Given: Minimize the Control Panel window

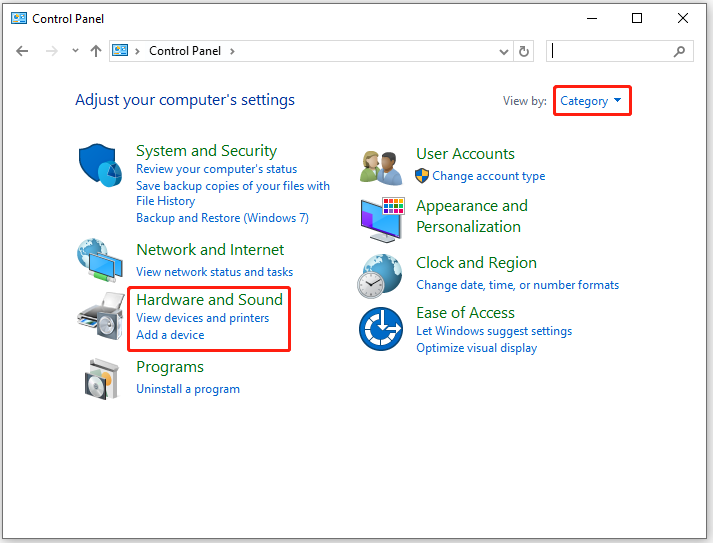Looking at the screenshot, I should 592,18.
